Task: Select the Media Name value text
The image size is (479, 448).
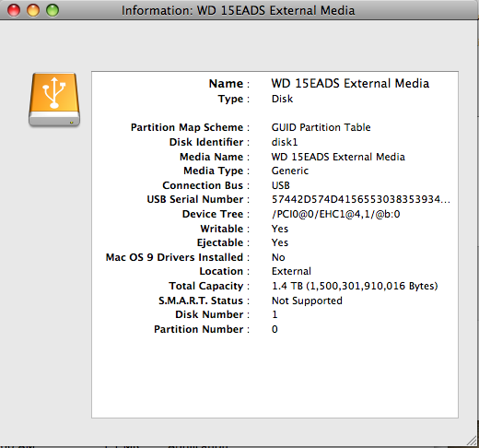Action: [338, 157]
